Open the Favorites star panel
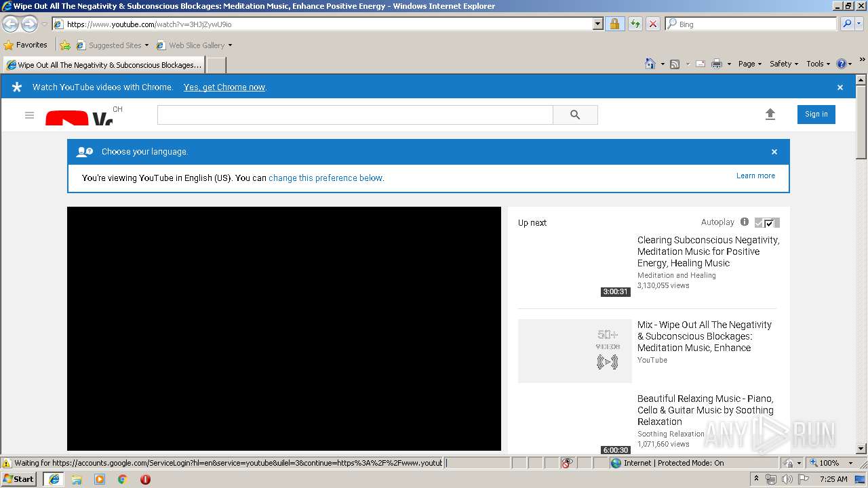The width and height of the screenshot is (868, 488). click(9, 45)
